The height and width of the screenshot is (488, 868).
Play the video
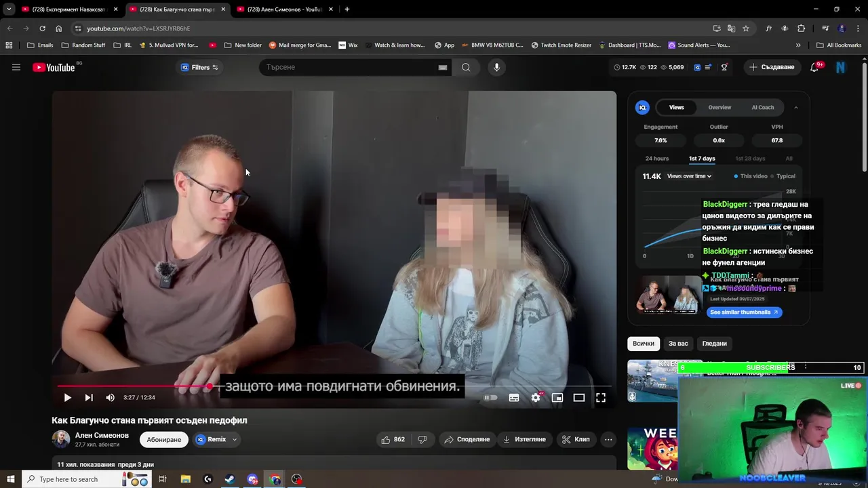point(67,398)
